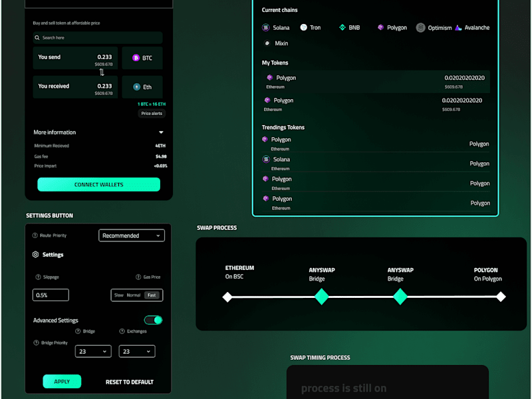Image resolution: width=532 pixels, height=399 pixels.
Task: Click the CONNECT WALLETS button
Action: click(98, 185)
